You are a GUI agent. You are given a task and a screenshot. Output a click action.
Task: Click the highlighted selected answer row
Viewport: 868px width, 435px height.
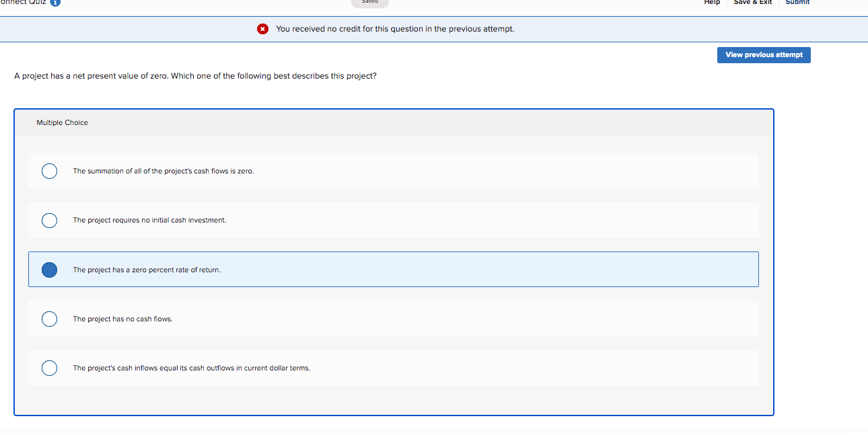pos(394,269)
